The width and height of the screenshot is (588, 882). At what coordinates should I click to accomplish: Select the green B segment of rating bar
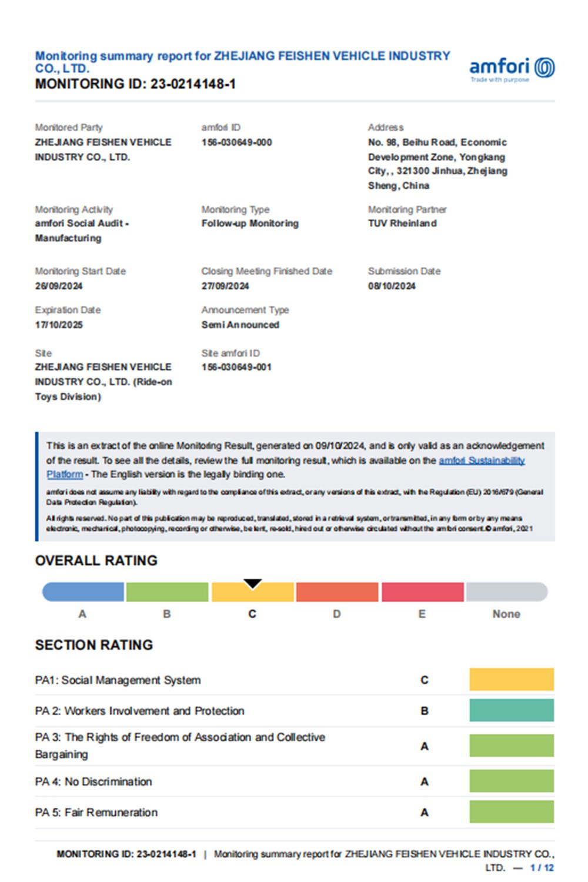pos(167,592)
